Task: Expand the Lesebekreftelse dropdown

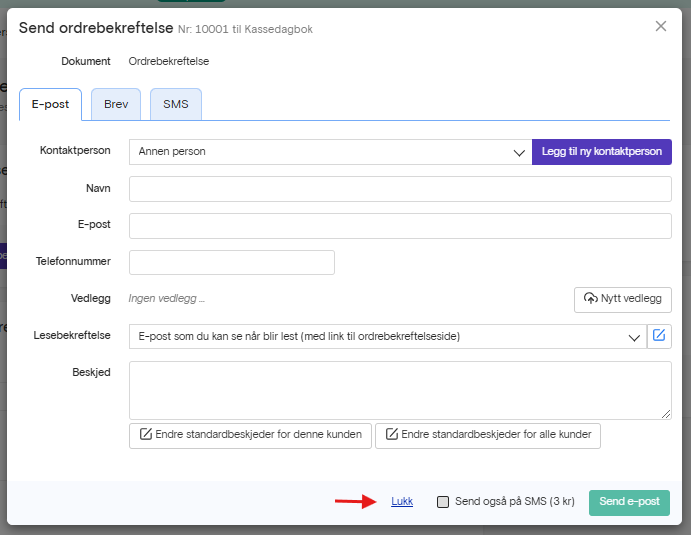Action: coord(388,336)
